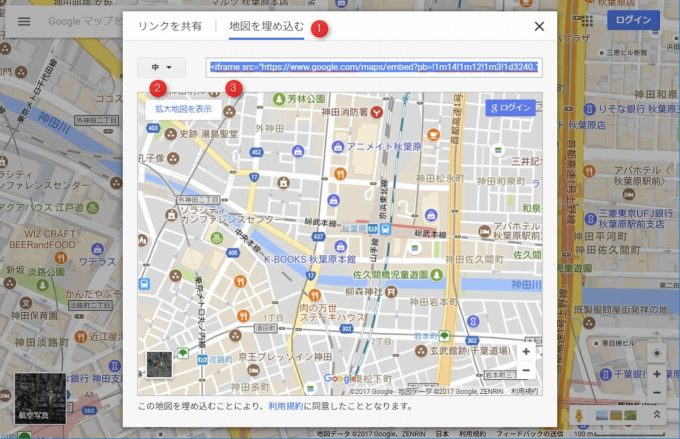Click the background map's zoom out button
This screenshot has width=680, height=439.
pos(656,391)
